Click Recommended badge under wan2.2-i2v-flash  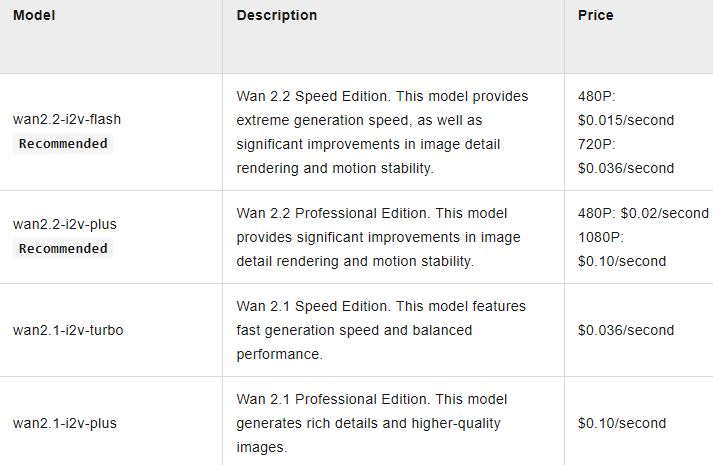(63, 143)
